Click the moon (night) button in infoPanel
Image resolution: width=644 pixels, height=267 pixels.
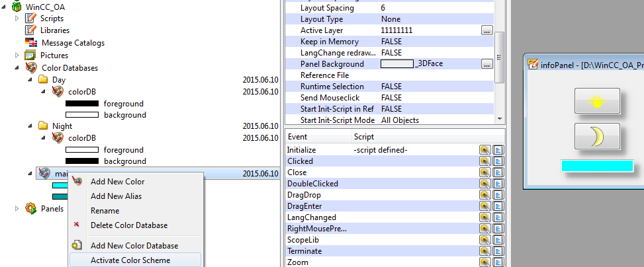coord(597,137)
